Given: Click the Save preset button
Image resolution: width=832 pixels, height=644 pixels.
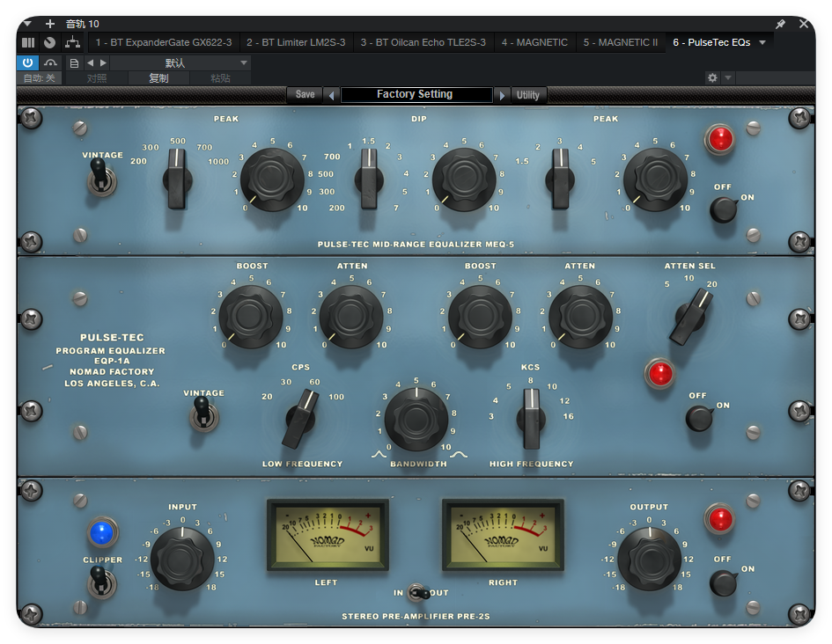Looking at the screenshot, I should tap(305, 94).
